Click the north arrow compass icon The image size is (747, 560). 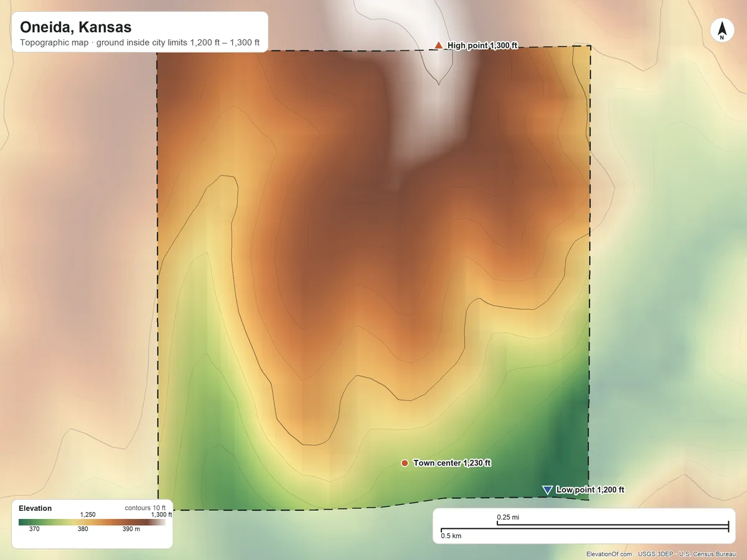[722, 30]
